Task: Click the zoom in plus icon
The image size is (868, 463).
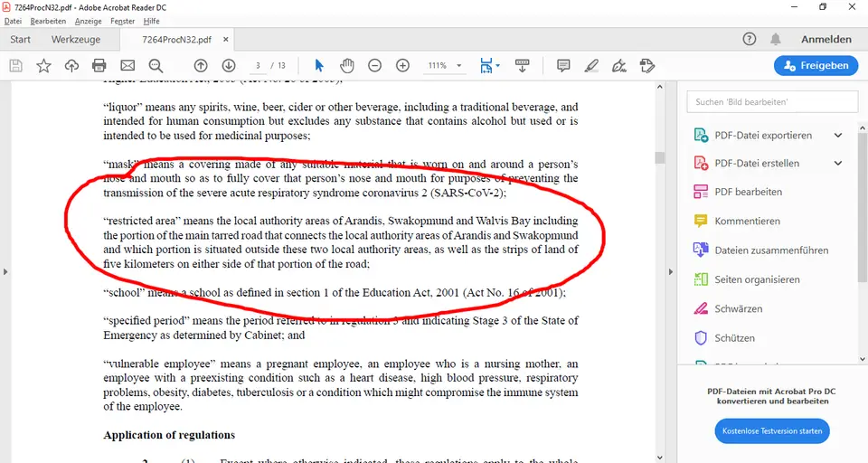Action: click(x=402, y=66)
